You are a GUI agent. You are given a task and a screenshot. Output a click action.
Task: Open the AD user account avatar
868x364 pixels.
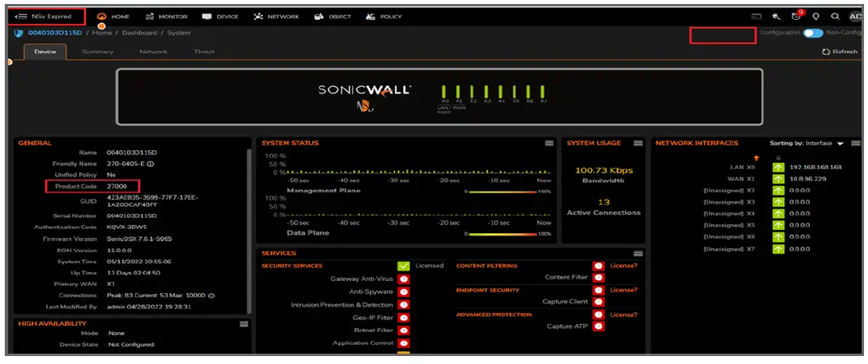[x=855, y=17]
